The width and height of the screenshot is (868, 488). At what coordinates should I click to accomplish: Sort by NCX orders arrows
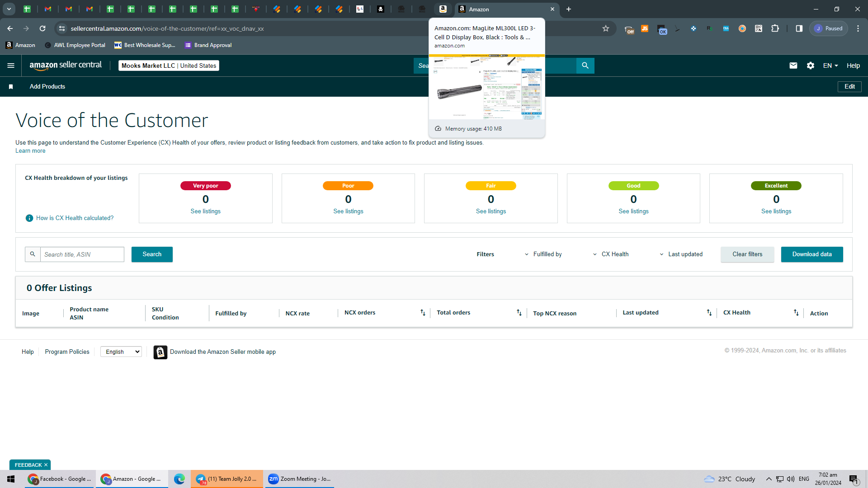coord(423,313)
